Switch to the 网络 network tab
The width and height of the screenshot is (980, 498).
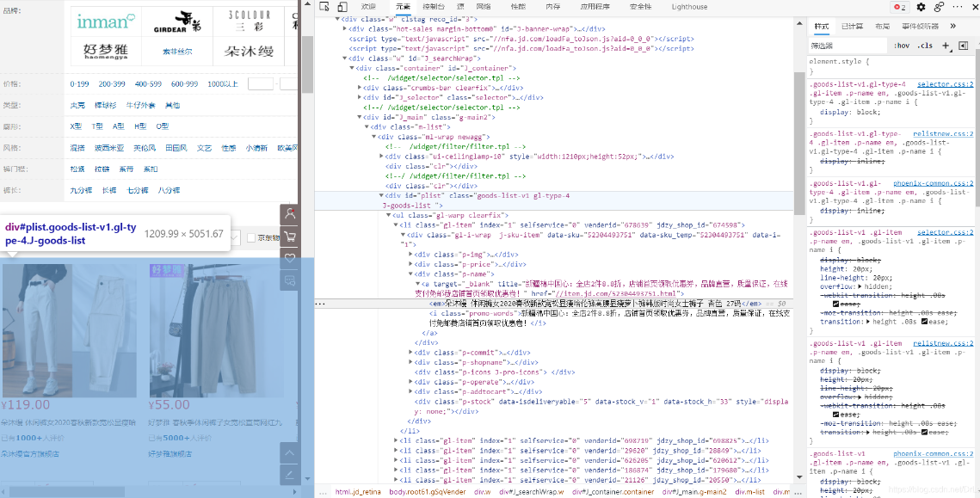(484, 7)
